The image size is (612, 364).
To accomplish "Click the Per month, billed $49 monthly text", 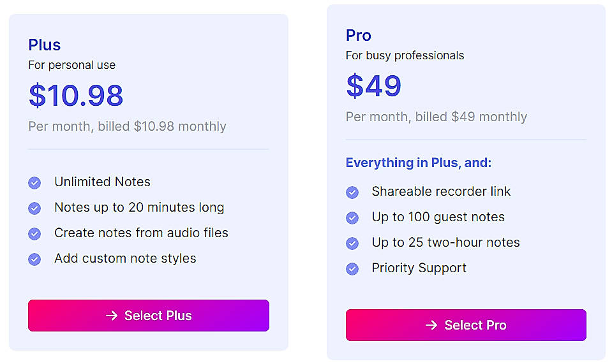I will click(437, 117).
